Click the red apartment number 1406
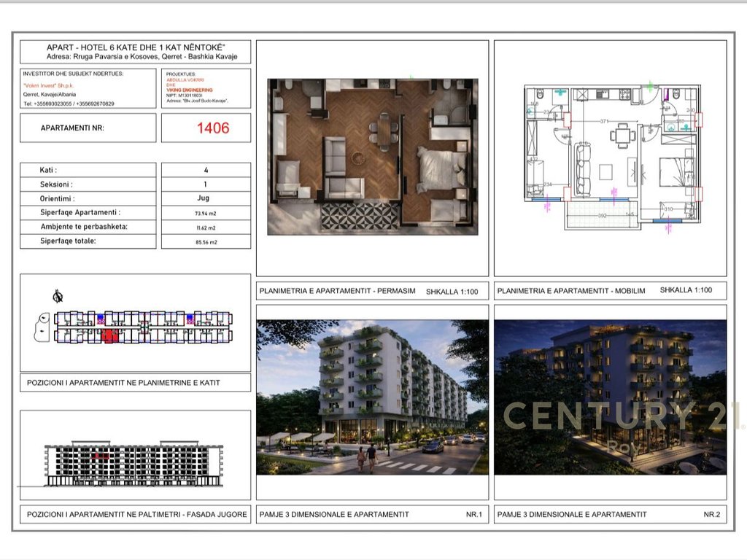The height and width of the screenshot is (560, 747). point(213,128)
